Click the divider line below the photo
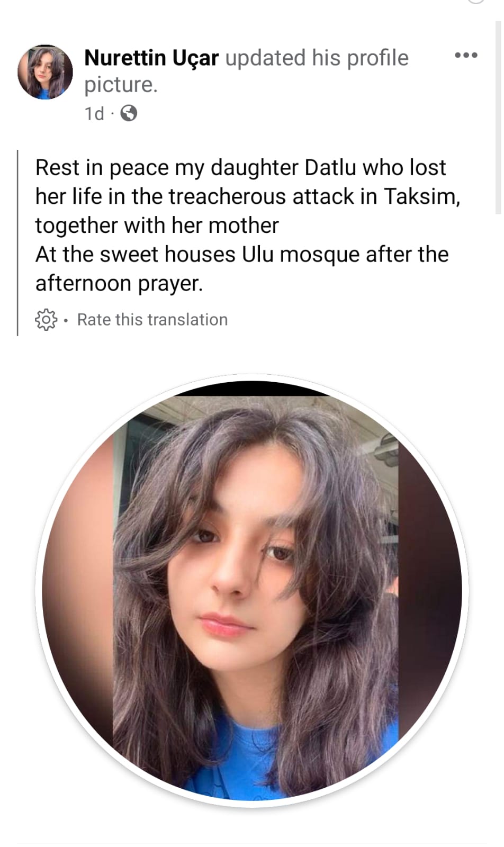The height and width of the screenshot is (847, 504). [252, 843]
